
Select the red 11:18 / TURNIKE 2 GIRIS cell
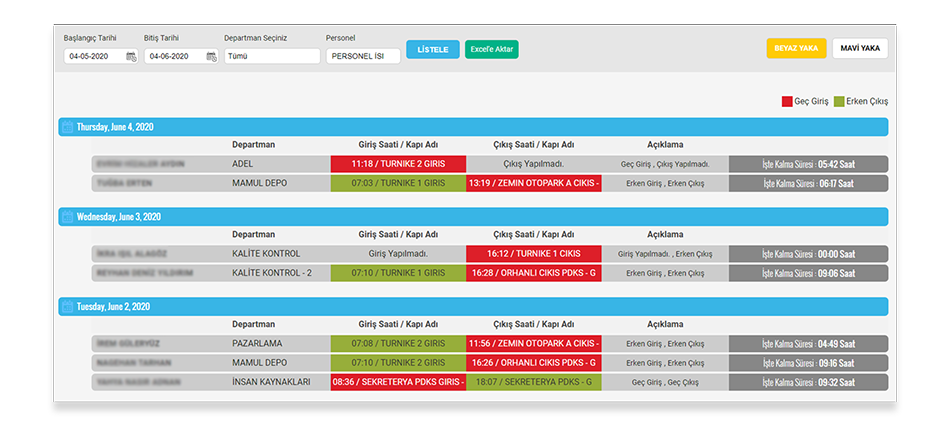(398, 164)
